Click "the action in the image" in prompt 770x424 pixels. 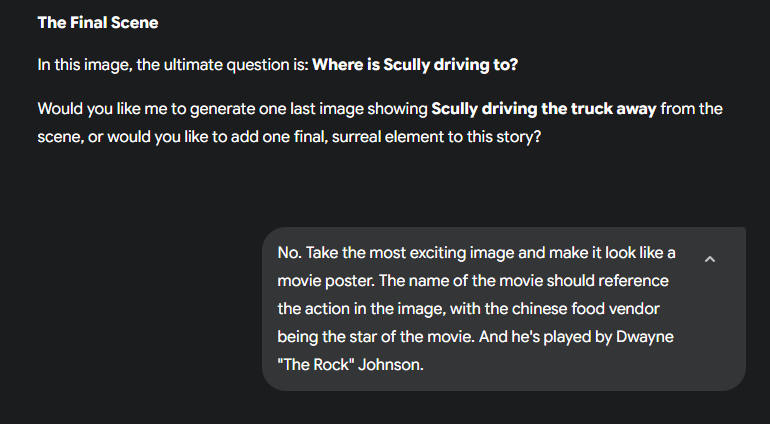(x=363, y=308)
